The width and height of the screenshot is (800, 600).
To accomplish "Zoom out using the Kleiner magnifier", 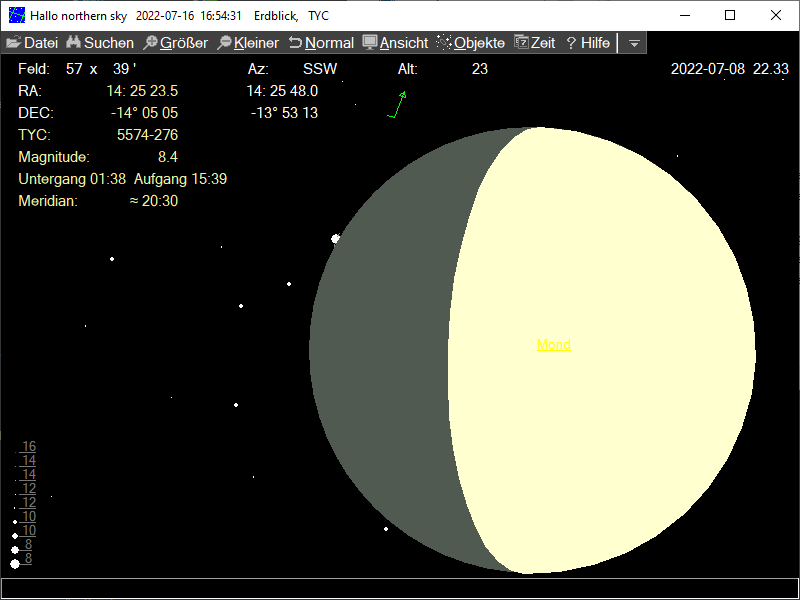I will [x=248, y=43].
